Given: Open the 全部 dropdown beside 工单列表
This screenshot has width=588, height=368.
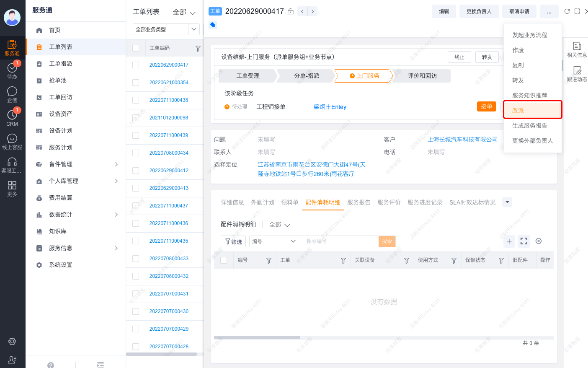Looking at the screenshot, I should click(x=184, y=12).
